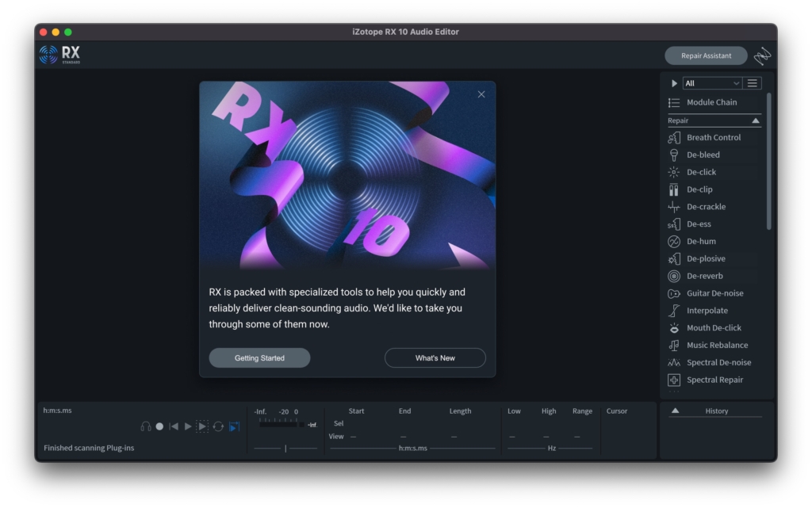The height and width of the screenshot is (508, 812).
Task: Click the iZotope logo icon beside Repair Assistant
Action: (x=762, y=56)
